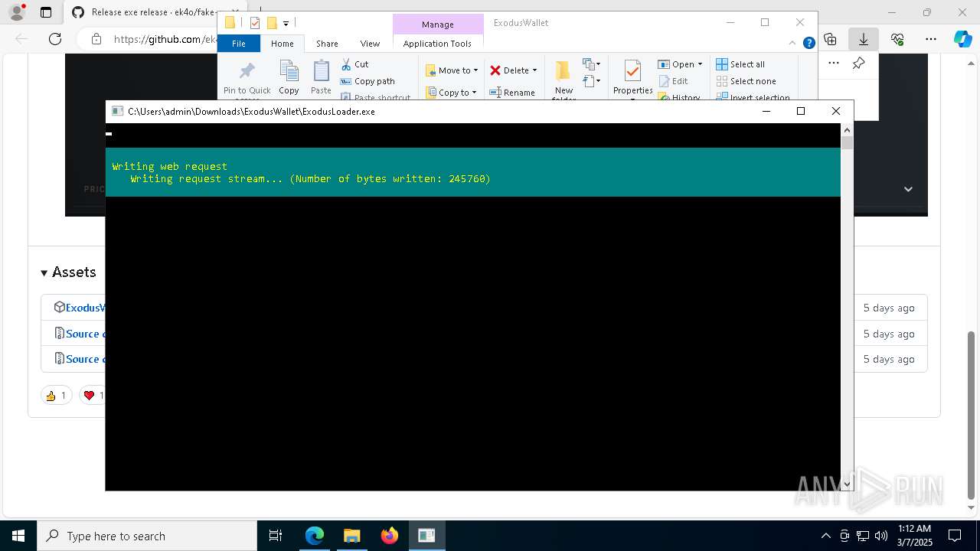
Task: Select the Manage contextual tab
Action: click(438, 24)
